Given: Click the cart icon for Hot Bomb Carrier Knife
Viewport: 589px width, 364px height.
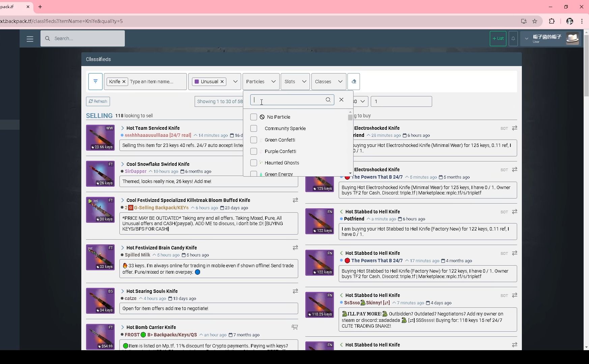Looking at the screenshot, I should (294, 327).
